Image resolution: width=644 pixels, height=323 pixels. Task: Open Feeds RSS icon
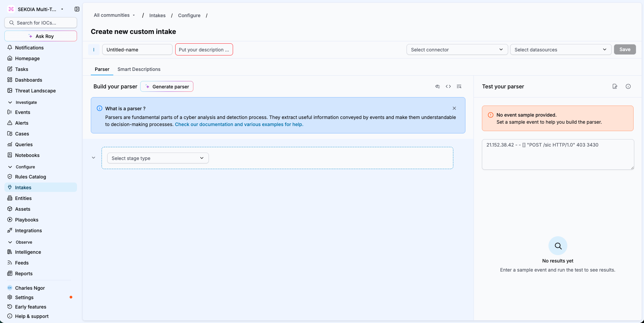(10, 263)
